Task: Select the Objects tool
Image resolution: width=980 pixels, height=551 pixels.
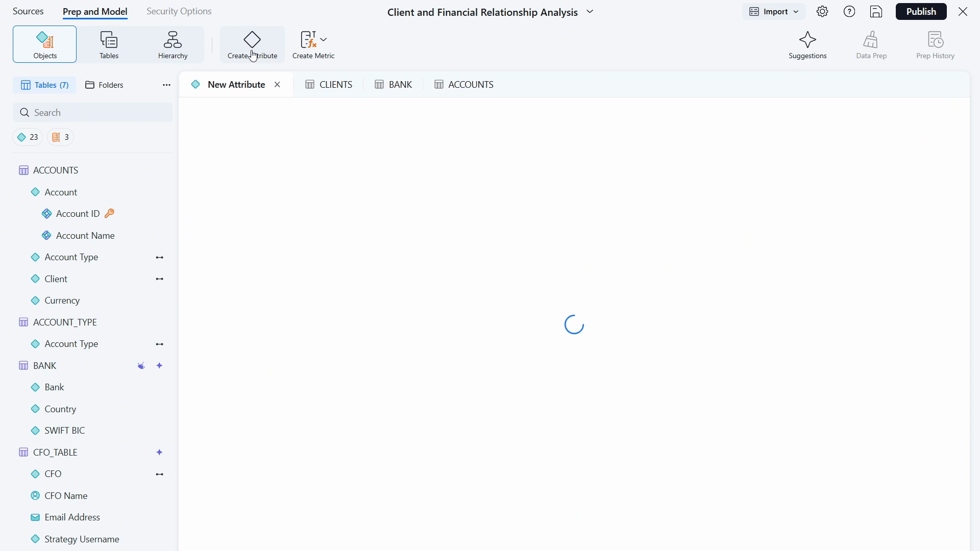Action: pyautogui.click(x=44, y=44)
